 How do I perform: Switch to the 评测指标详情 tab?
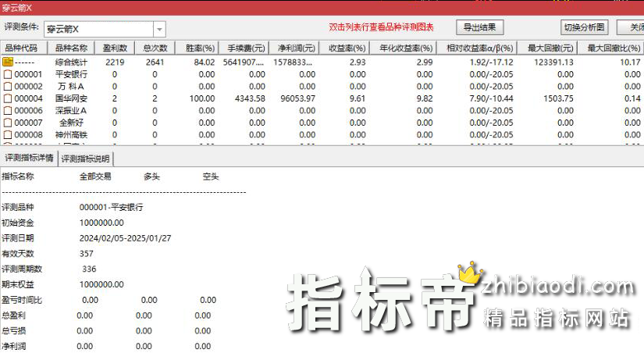point(29,158)
